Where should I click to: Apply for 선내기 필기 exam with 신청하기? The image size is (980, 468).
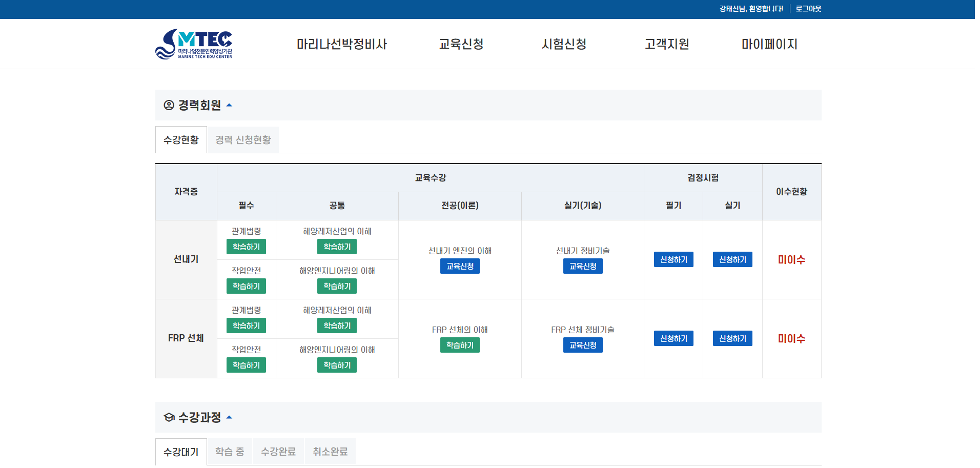(673, 259)
